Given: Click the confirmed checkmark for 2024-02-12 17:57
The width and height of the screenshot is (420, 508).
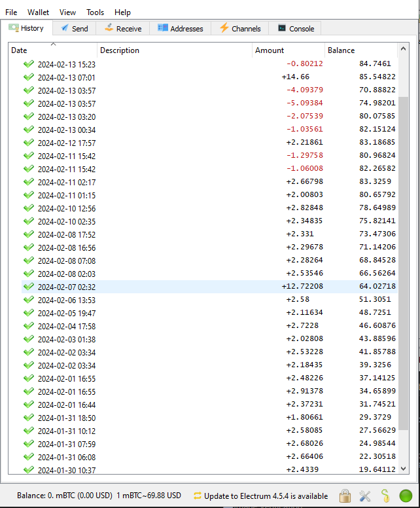Looking at the screenshot, I should pos(29,143).
